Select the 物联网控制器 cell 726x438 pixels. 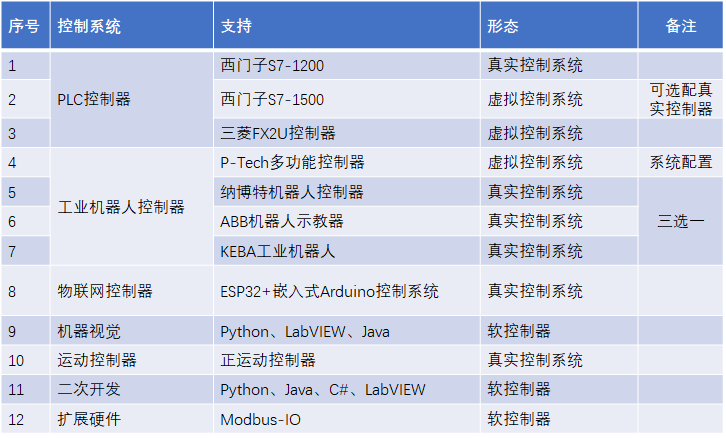[132, 291]
